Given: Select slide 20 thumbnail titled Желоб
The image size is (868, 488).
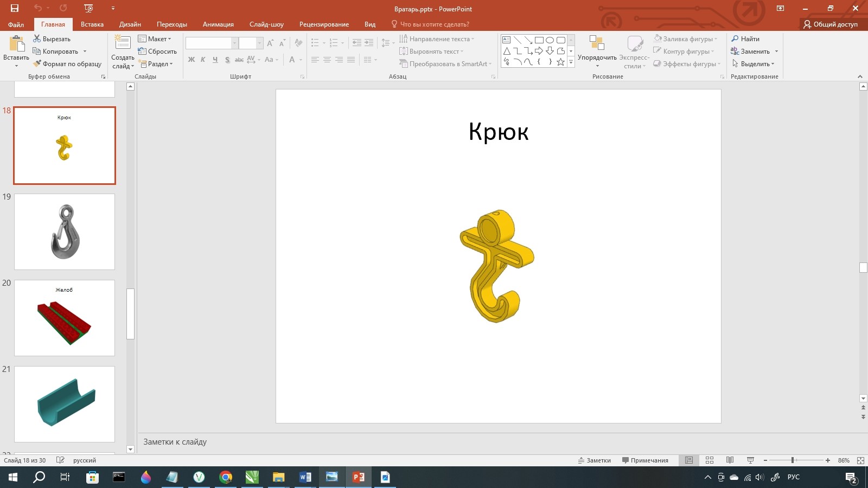Looking at the screenshot, I should tap(65, 318).
